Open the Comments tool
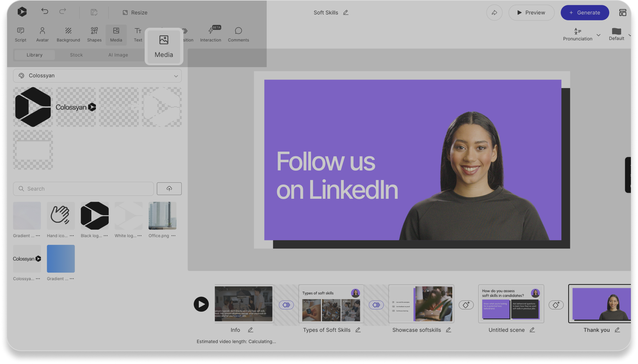Viewport: 638px width, 364px height. coord(239,35)
